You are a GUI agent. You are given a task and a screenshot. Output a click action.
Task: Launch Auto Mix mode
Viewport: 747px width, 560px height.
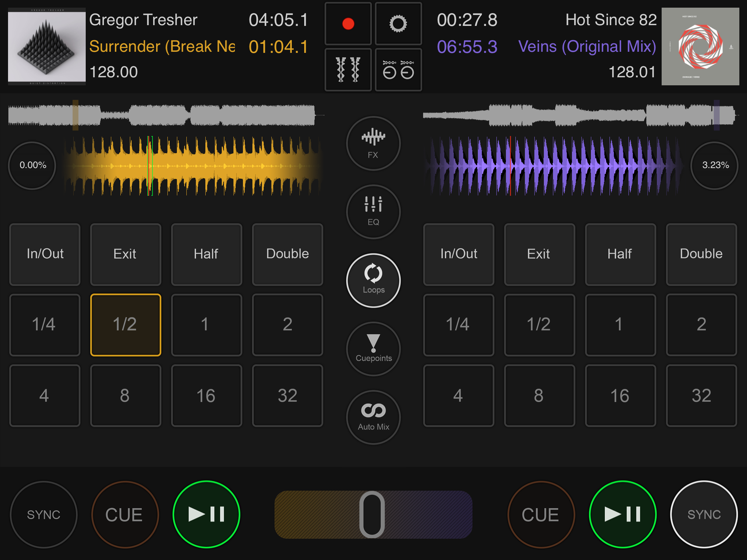click(373, 417)
